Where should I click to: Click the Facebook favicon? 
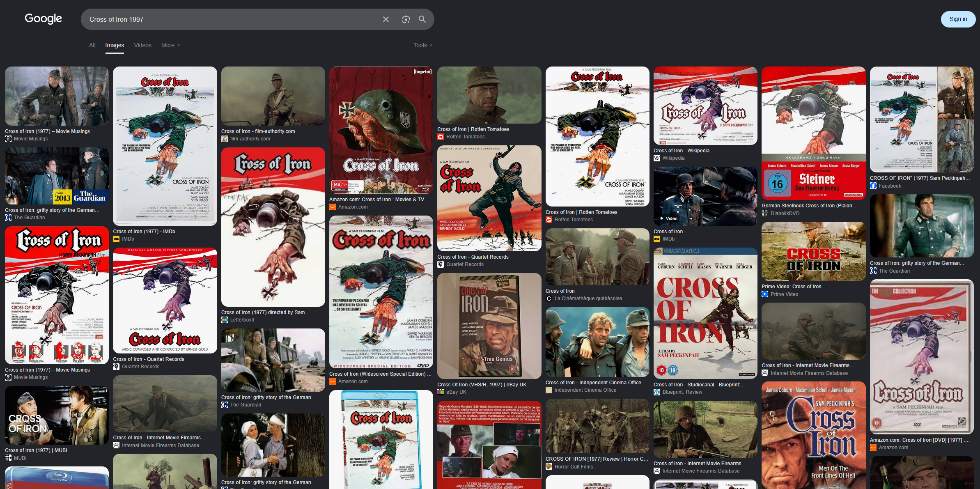tap(873, 186)
